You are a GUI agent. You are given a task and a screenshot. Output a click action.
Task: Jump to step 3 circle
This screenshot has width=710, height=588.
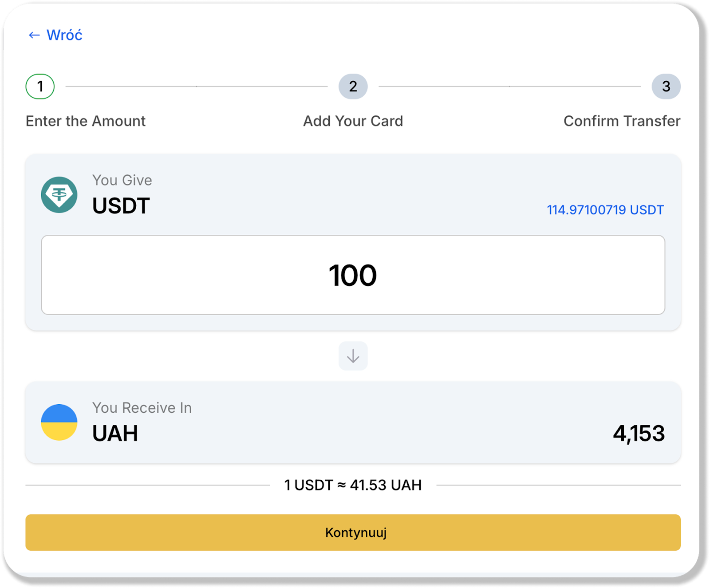pos(666,86)
